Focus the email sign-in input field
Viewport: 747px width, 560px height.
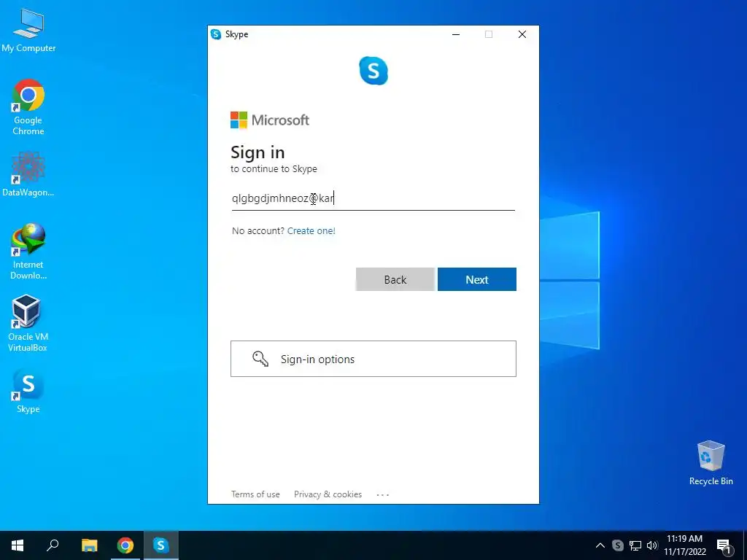(373, 198)
